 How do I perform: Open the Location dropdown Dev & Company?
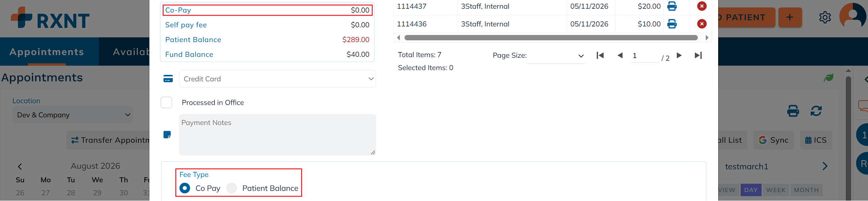[x=73, y=115]
